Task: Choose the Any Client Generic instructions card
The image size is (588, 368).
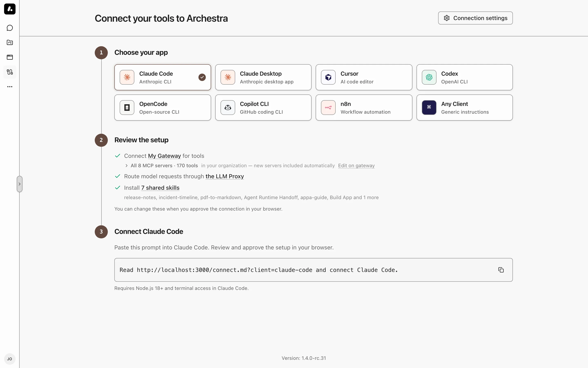Action: click(x=464, y=108)
